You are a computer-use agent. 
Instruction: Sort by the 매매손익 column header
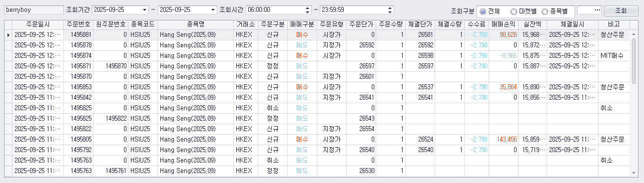click(504, 24)
